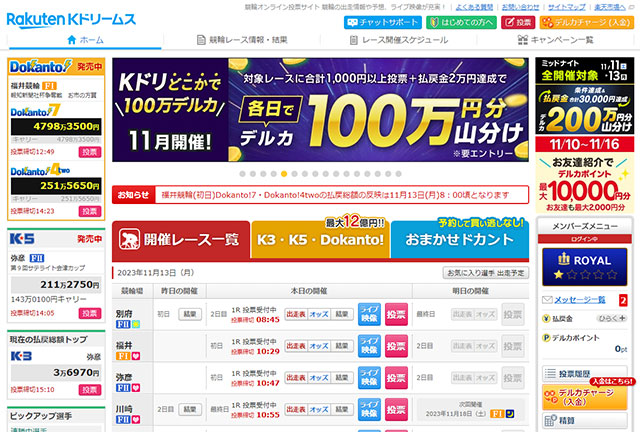Select the おまかせドカント tab
The width and height of the screenshot is (640, 432).
point(460,240)
